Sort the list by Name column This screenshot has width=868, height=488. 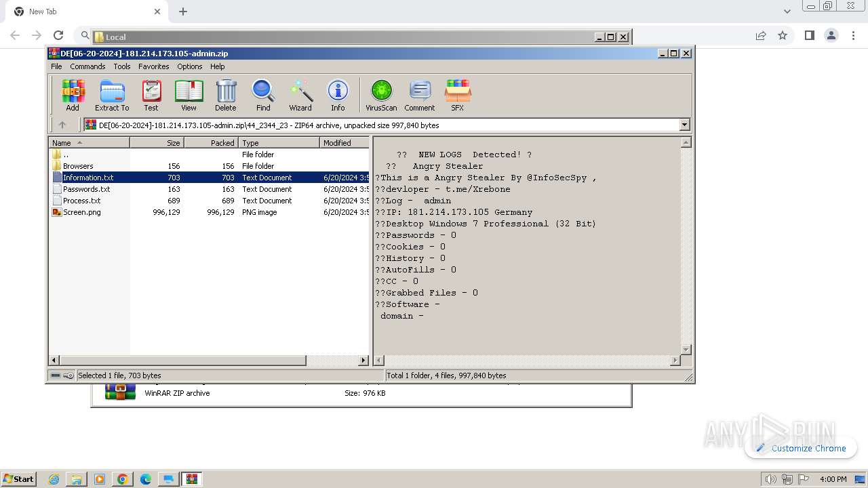pos(89,143)
